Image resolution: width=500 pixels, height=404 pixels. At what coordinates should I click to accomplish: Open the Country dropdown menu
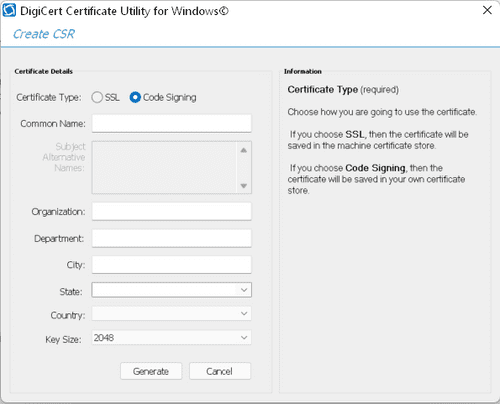pyautogui.click(x=244, y=314)
